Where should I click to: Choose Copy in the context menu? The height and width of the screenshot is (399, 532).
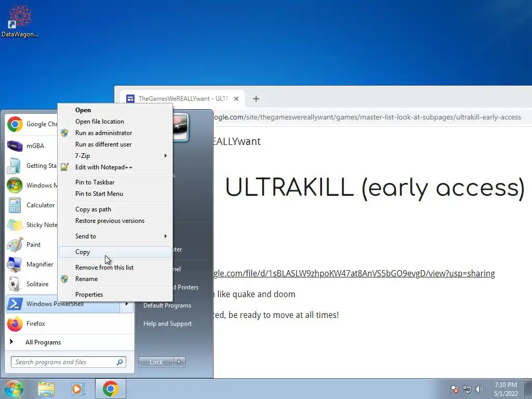coord(115,252)
